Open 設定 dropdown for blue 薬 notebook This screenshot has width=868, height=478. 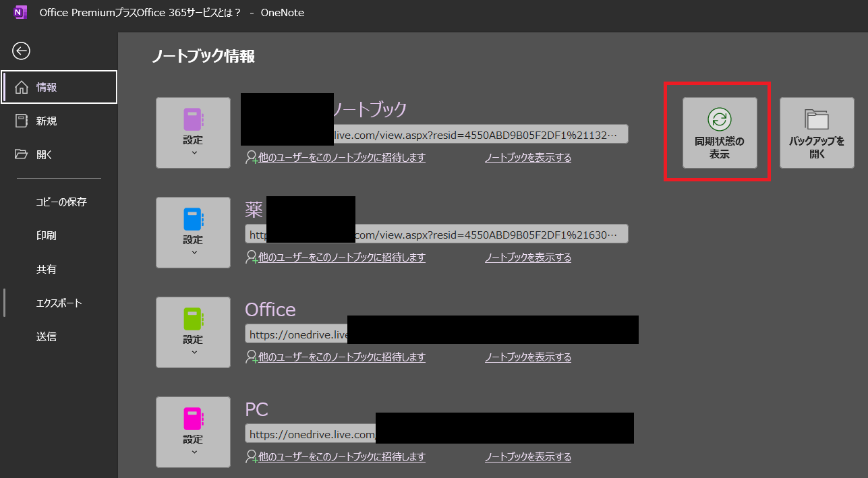click(x=193, y=233)
